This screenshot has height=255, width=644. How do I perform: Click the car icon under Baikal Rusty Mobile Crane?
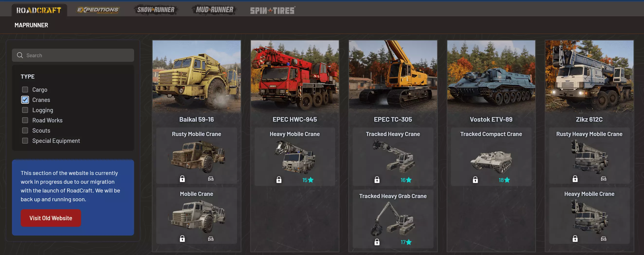click(x=211, y=179)
